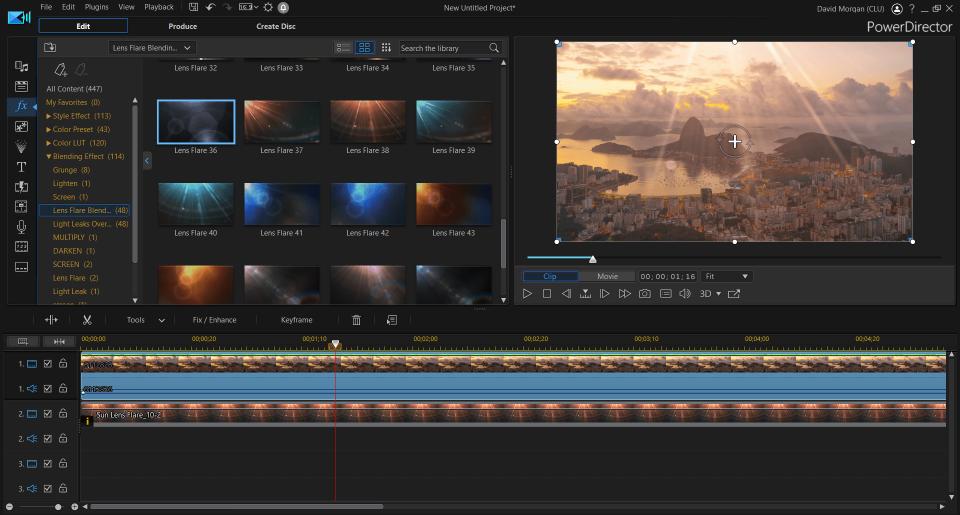Open the Particle Room icon
Viewport: 960px width, 515px height.
(21, 147)
